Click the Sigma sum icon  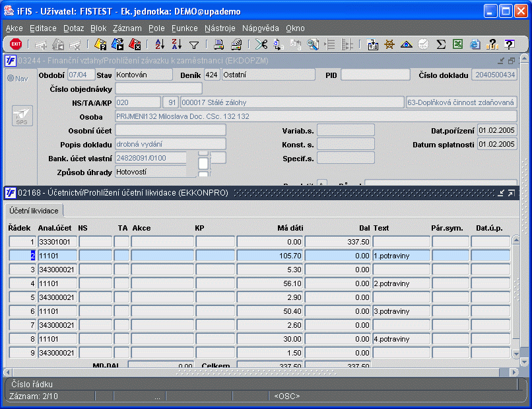tap(441, 44)
